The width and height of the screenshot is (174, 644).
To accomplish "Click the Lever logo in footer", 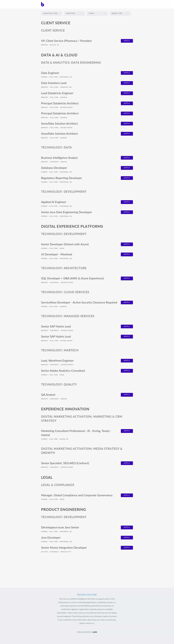I will [95, 632].
